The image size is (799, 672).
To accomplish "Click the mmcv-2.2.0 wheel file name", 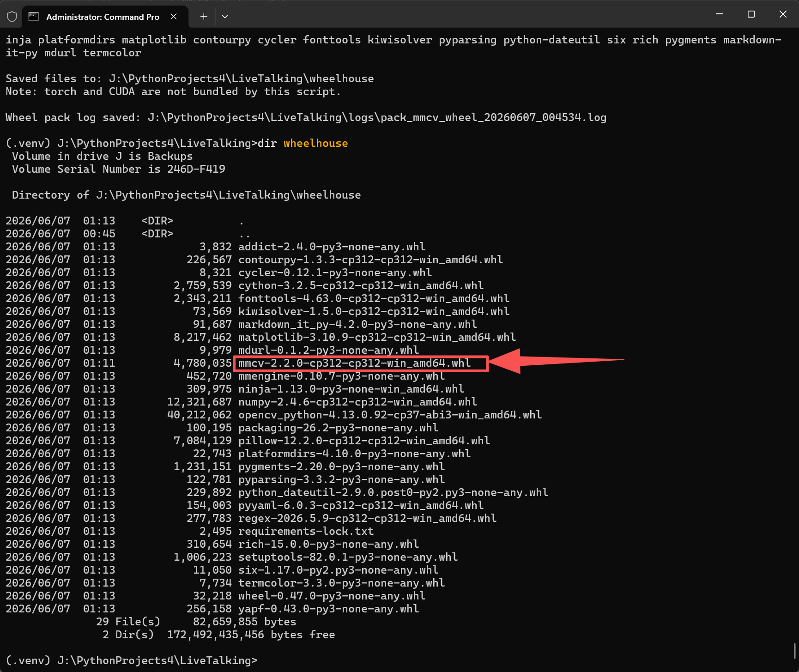I will (355, 363).
